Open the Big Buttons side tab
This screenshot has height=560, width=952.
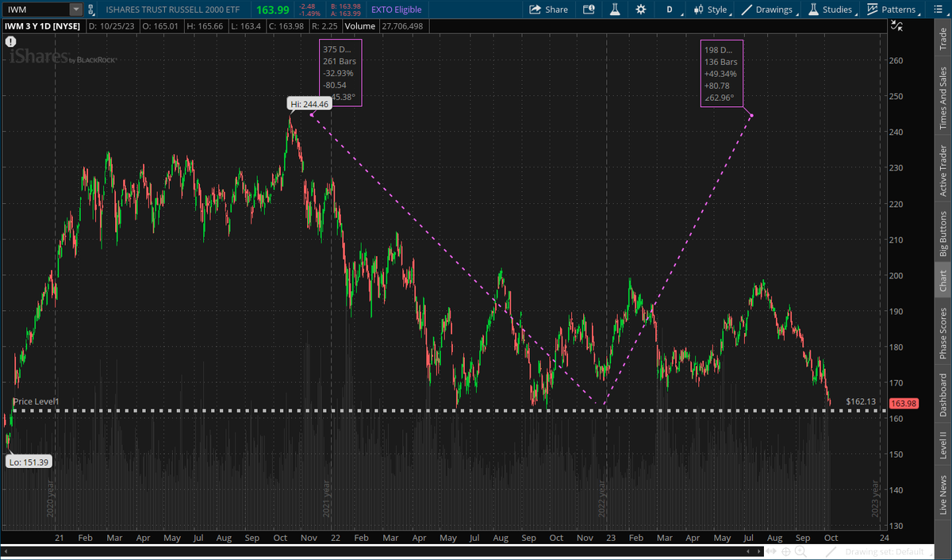pyautogui.click(x=942, y=233)
